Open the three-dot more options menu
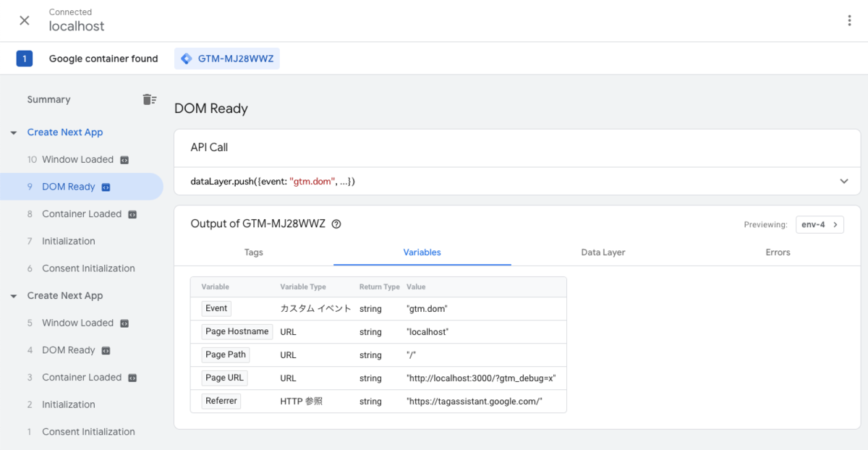This screenshot has height=450, width=868. coord(850,20)
